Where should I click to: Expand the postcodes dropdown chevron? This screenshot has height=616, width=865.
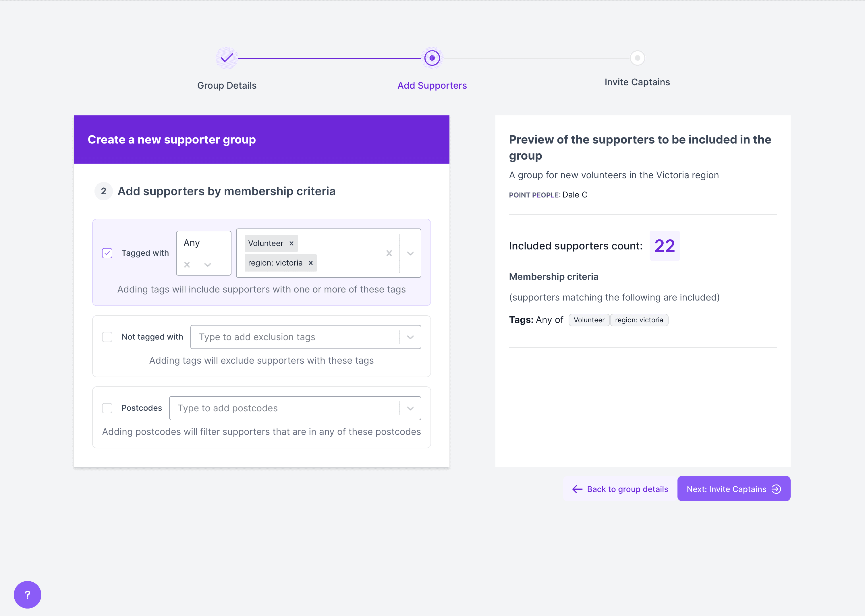(x=410, y=408)
